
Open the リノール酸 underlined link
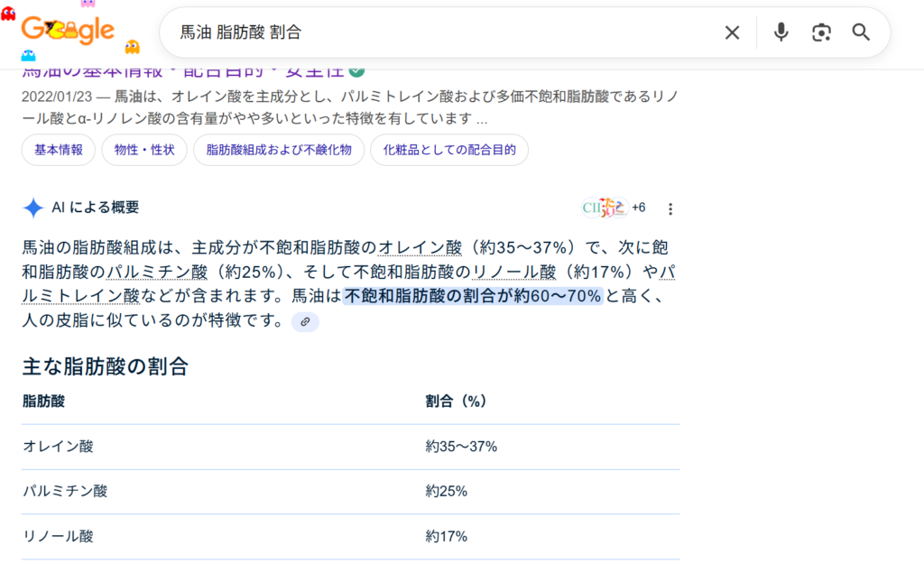point(513,272)
